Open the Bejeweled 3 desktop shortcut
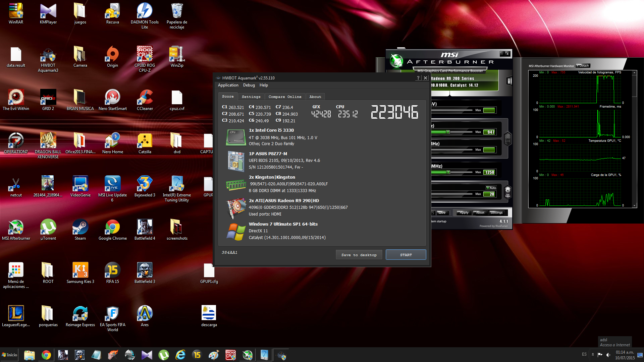This screenshot has height=362, width=644. [145, 187]
